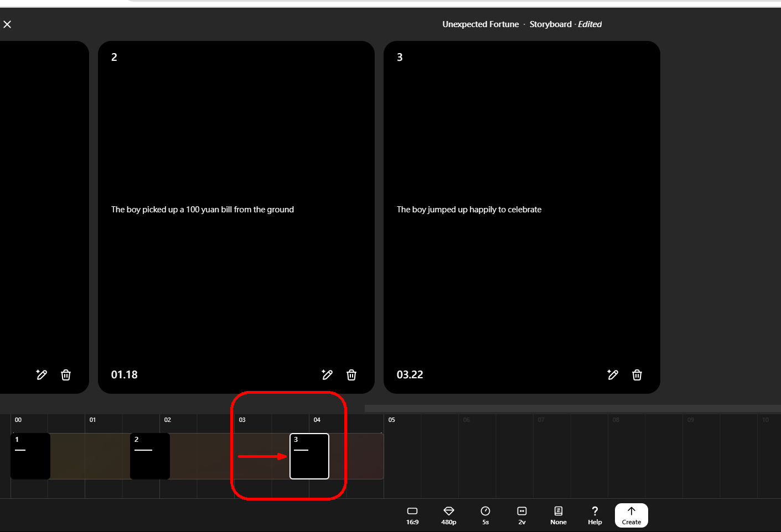Viewport: 781px width, 532px height.
Task: Click the horizontal scrollbar below the cards
Action: (572, 408)
